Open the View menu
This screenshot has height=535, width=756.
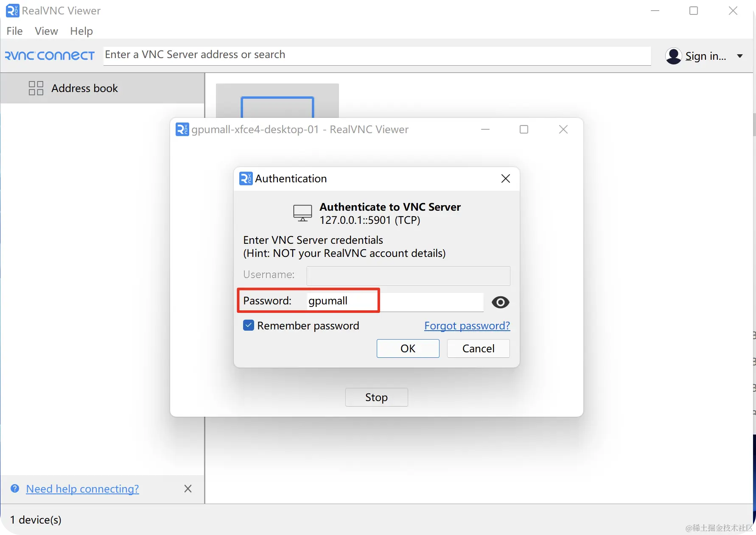pyautogui.click(x=46, y=31)
